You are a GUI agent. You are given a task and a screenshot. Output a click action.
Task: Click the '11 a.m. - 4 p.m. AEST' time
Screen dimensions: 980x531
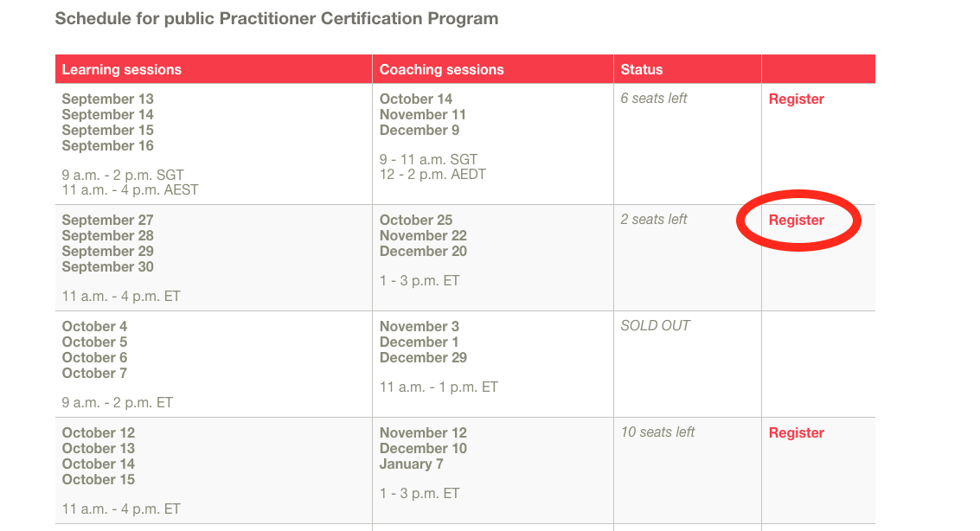(130, 190)
